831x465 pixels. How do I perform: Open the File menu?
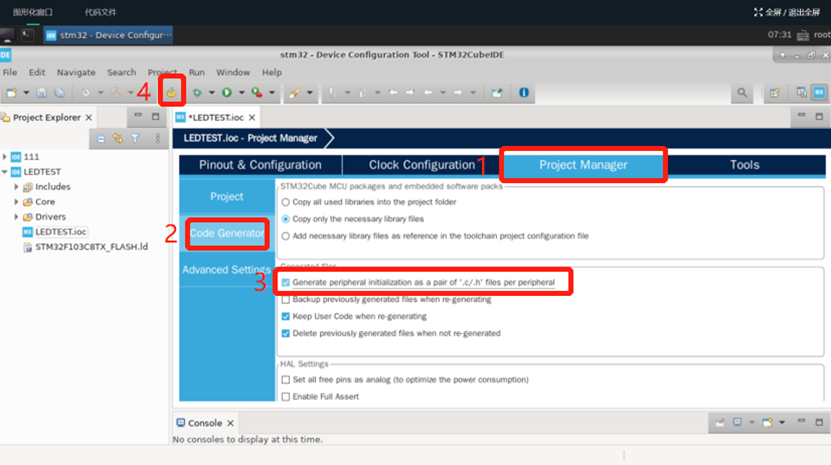point(10,72)
